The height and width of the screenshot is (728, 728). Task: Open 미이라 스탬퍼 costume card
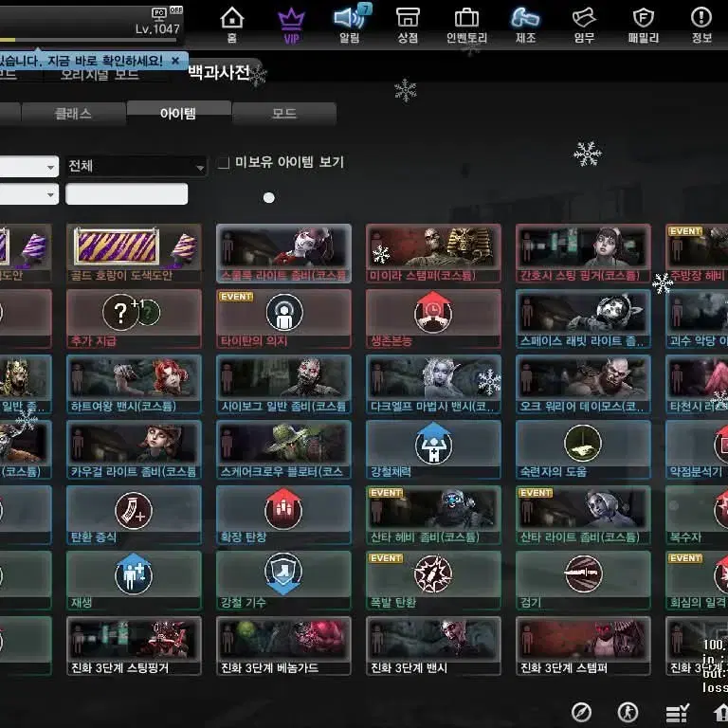click(x=433, y=253)
